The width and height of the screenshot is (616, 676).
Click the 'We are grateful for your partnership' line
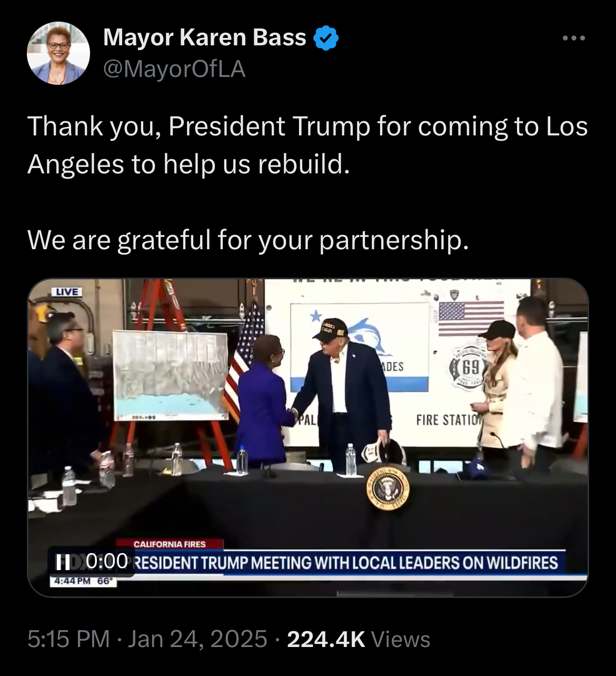point(247,241)
